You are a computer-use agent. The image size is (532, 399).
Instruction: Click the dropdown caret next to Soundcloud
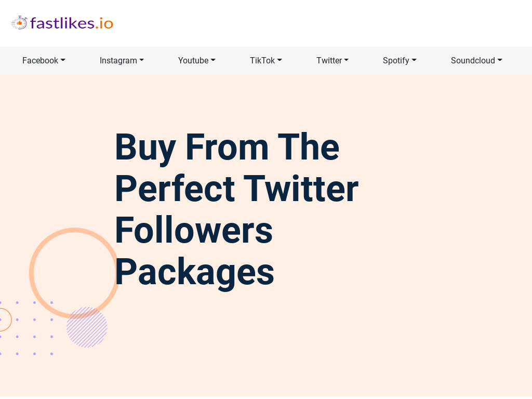coord(500,60)
